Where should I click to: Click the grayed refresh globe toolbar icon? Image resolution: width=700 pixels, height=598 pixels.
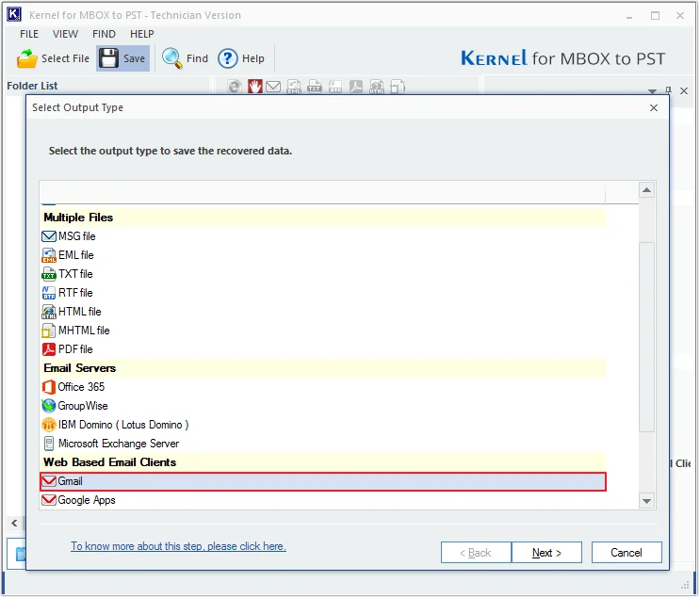[235, 87]
